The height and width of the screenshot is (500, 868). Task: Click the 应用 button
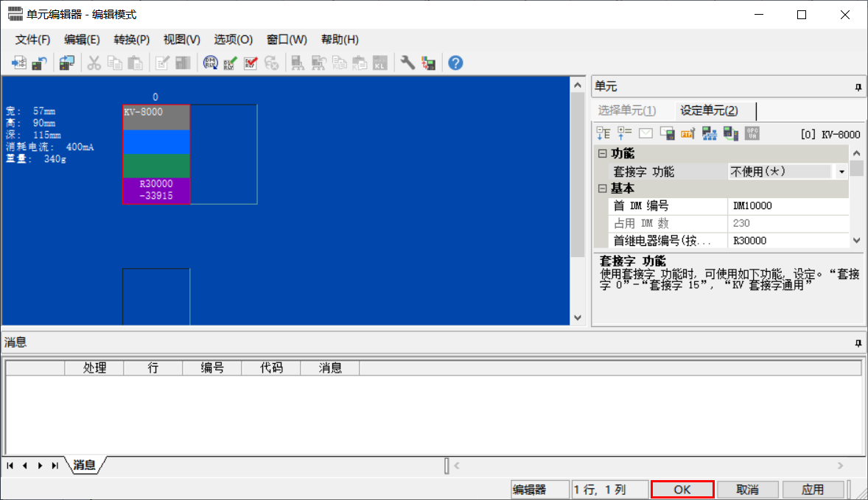coord(813,489)
